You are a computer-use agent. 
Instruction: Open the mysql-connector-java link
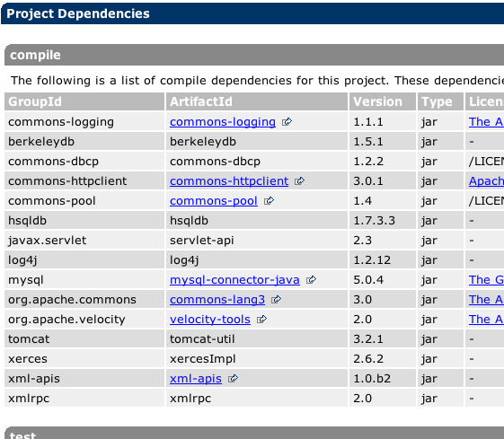[234, 280]
